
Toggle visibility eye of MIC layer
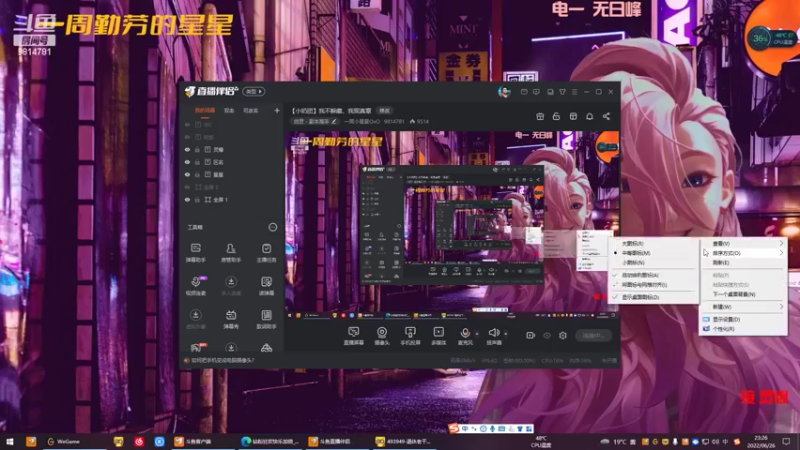[x=187, y=124]
